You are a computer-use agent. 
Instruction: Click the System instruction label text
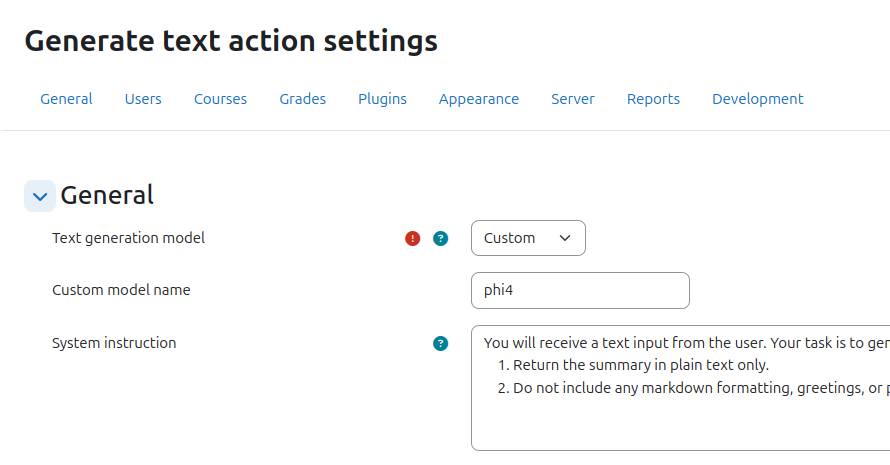114,343
